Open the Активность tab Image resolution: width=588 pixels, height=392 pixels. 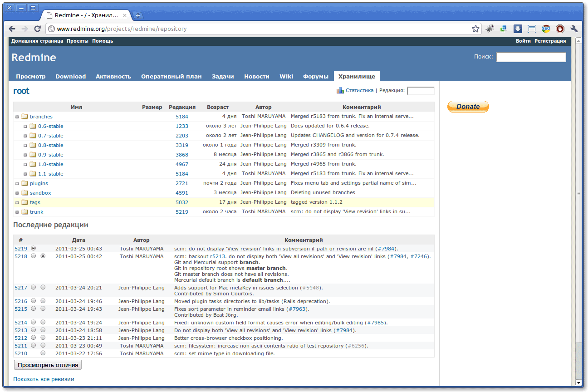point(113,76)
